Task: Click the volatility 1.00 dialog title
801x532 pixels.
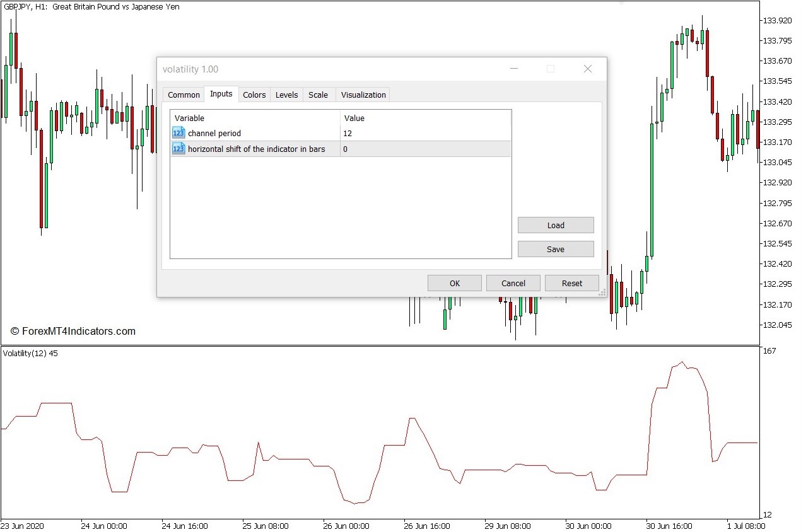Action: click(190, 69)
